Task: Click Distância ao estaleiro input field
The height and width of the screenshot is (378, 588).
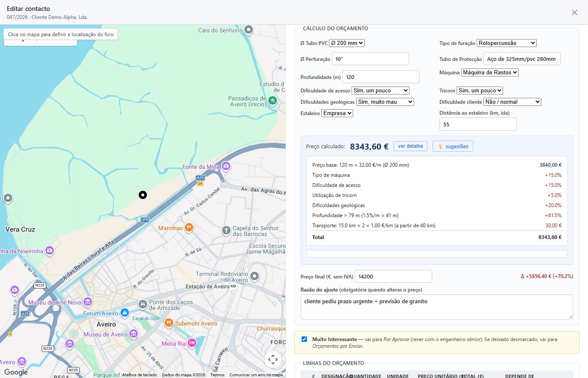Action: 478,124
